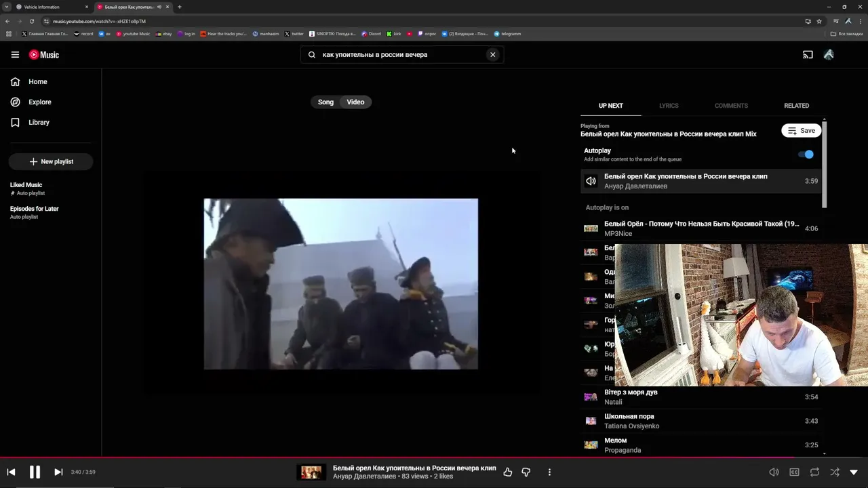The image size is (868, 488).
Task: Save the queue with the Save button
Action: (x=801, y=131)
